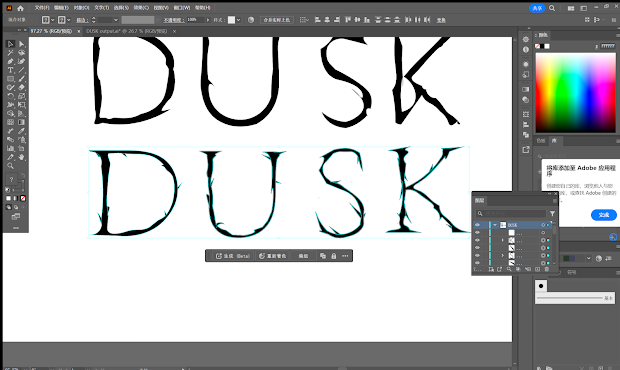Click the Layers panel filter funnel icon
The height and width of the screenshot is (370, 620).
(552, 213)
